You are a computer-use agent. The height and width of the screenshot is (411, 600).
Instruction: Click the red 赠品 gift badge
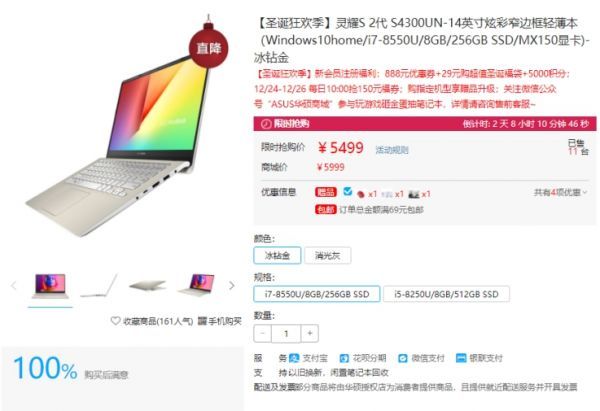[326, 192]
